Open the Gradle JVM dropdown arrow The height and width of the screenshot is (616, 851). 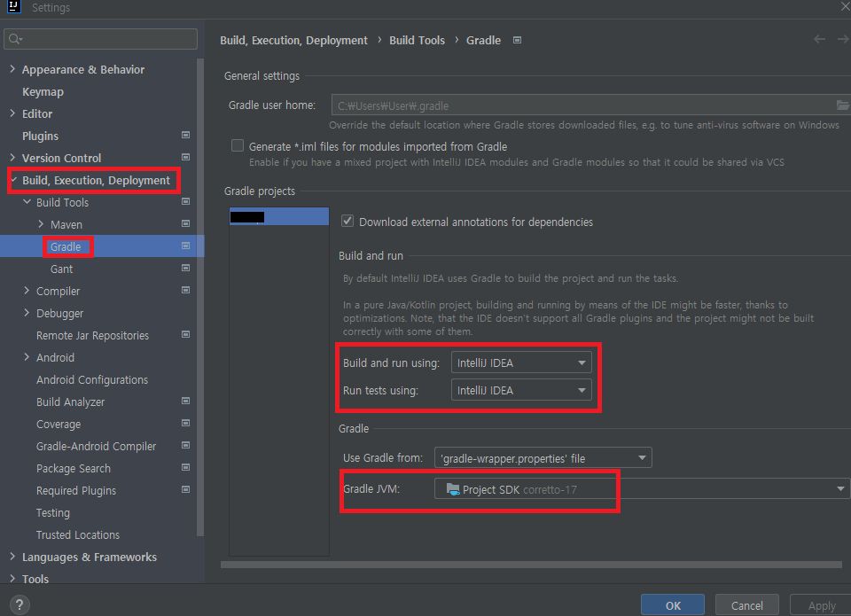840,489
